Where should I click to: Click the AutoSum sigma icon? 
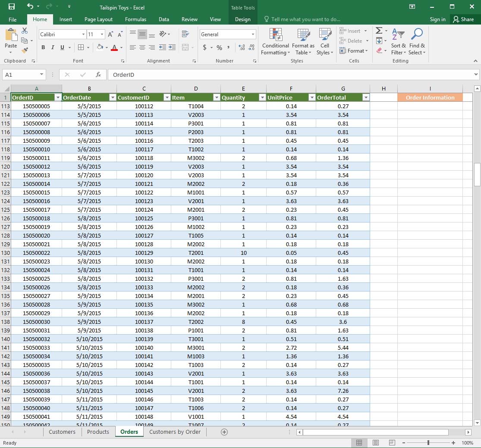pyautogui.click(x=379, y=31)
